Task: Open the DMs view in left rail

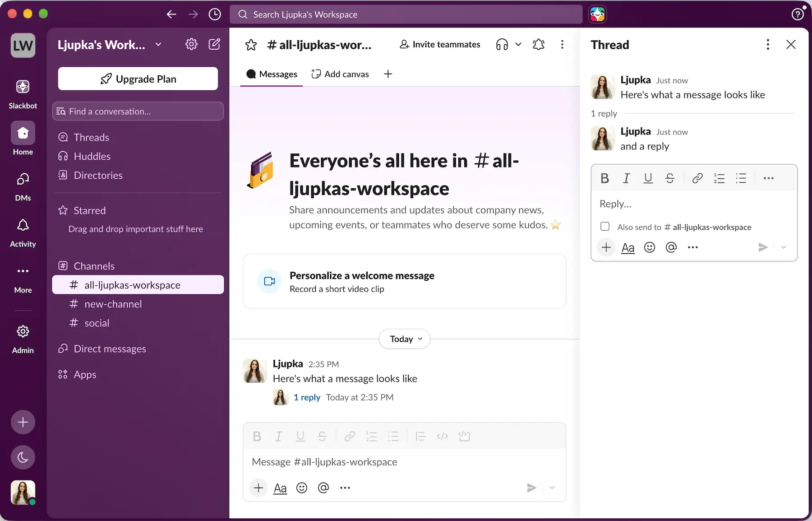Action: pyautogui.click(x=23, y=186)
